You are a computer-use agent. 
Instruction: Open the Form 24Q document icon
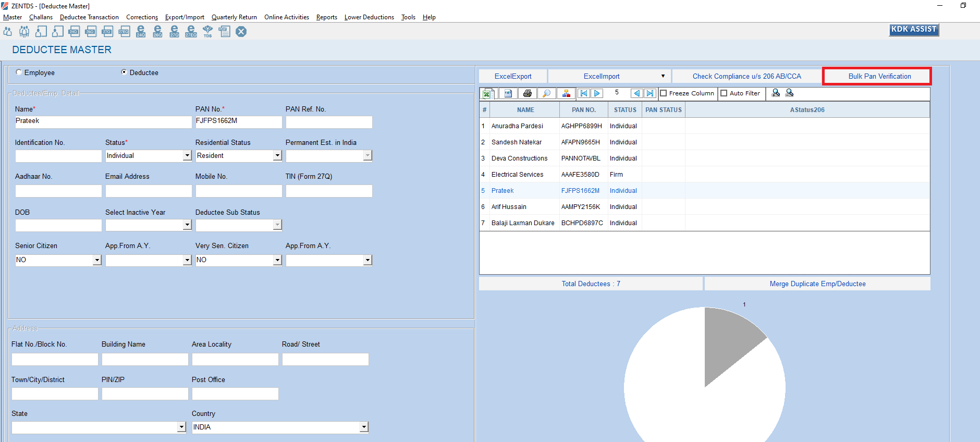[74, 31]
